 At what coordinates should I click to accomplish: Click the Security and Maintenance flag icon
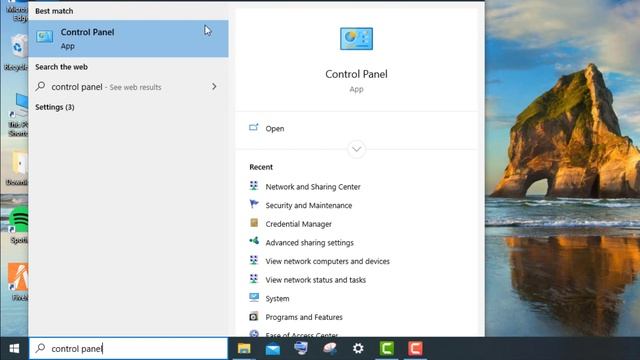coord(254,204)
